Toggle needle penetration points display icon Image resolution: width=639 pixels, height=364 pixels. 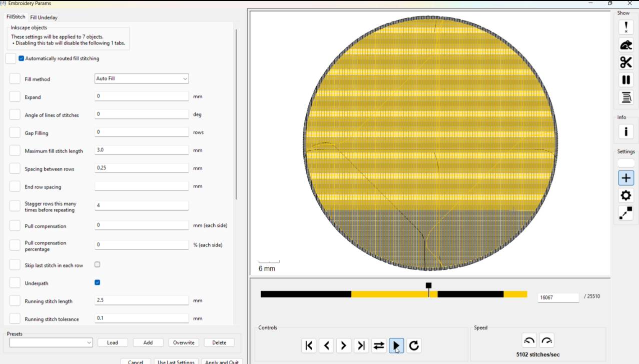click(626, 27)
